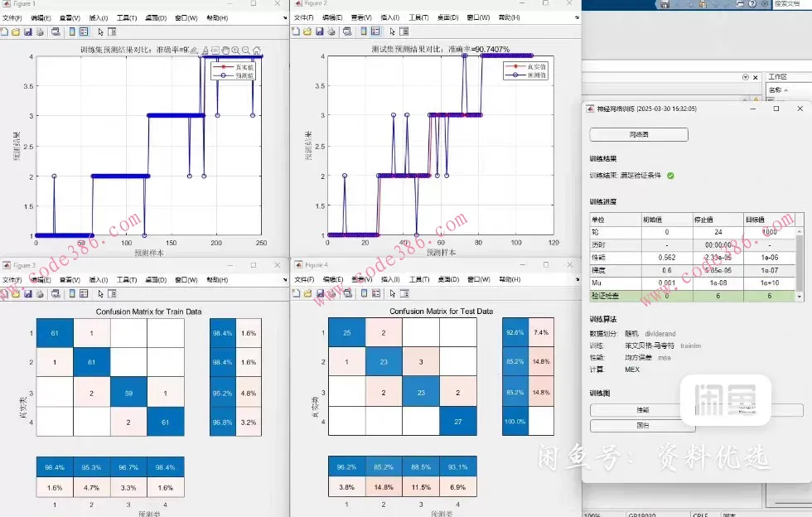Click Print icon in Figure 3 toolbar

pos(40,294)
